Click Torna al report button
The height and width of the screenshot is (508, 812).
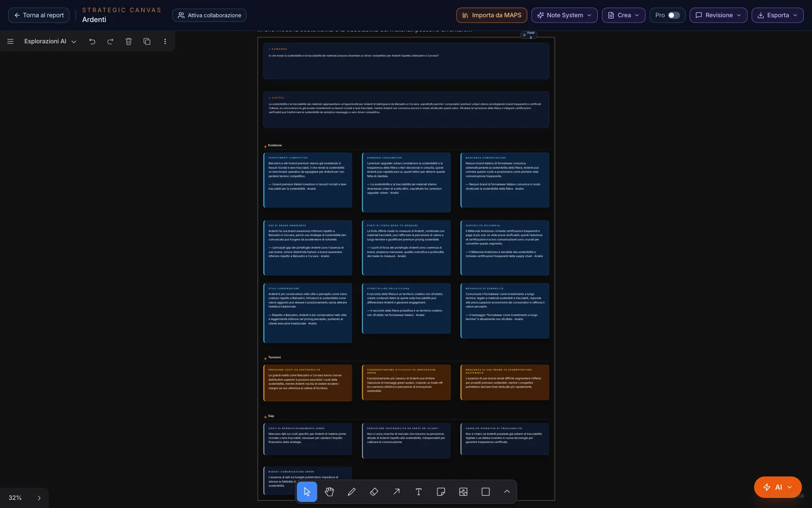point(39,15)
